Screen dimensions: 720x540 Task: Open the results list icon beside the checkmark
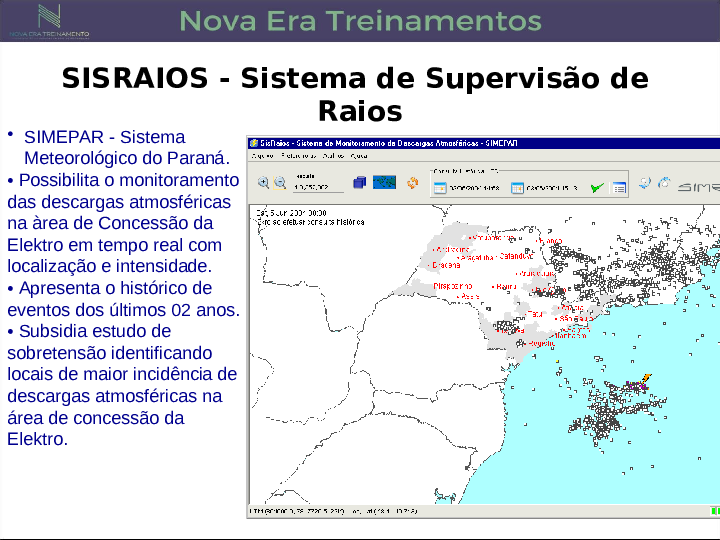[619, 188]
